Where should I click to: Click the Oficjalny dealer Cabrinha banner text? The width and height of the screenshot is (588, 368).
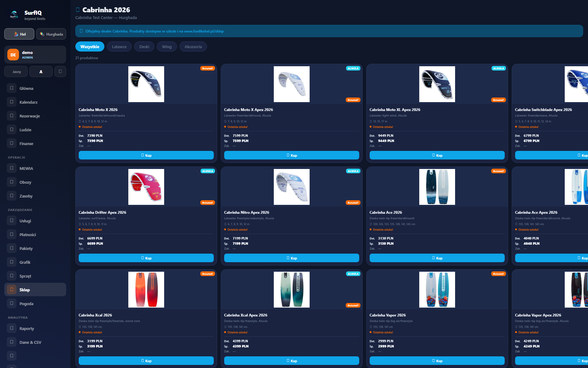(154, 31)
